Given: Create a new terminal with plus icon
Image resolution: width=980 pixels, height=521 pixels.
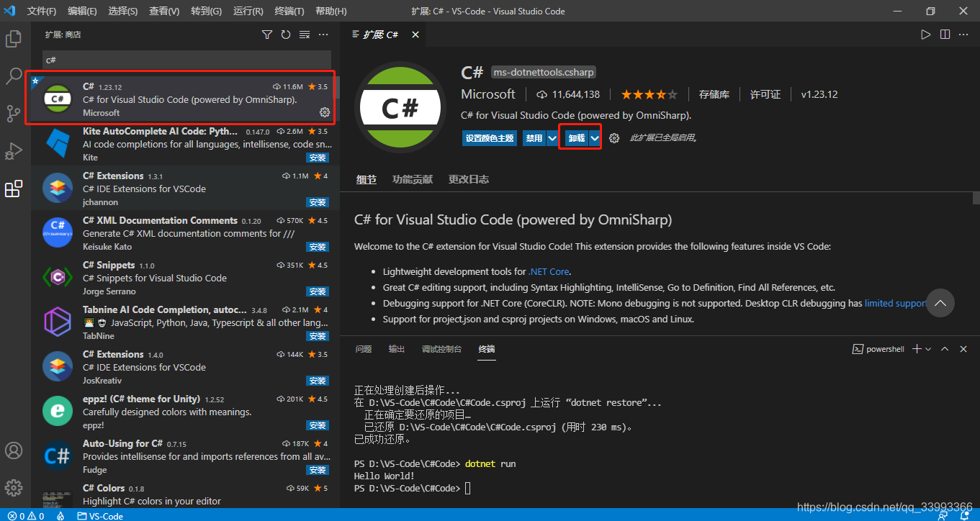Looking at the screenshot, I should point(917,349).
